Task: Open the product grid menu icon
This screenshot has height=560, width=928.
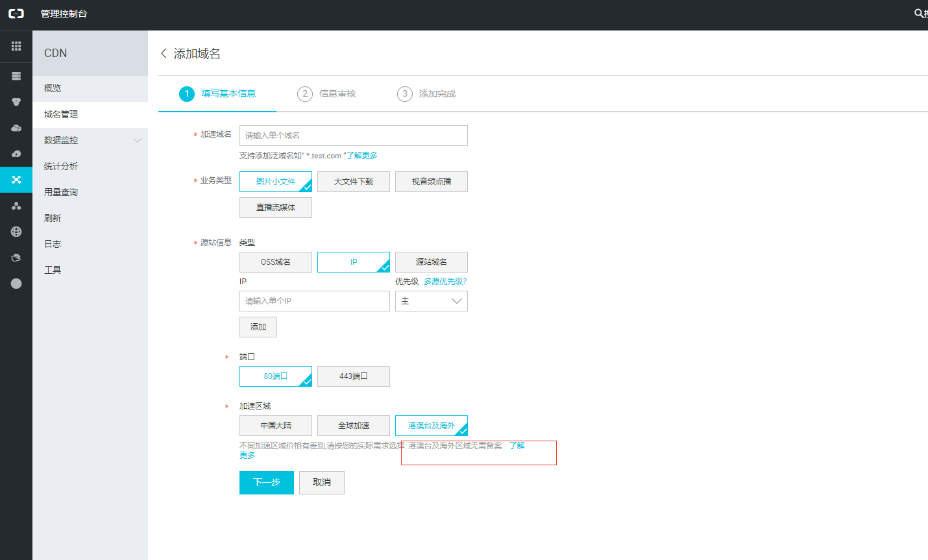Action: tap(16, 46)
